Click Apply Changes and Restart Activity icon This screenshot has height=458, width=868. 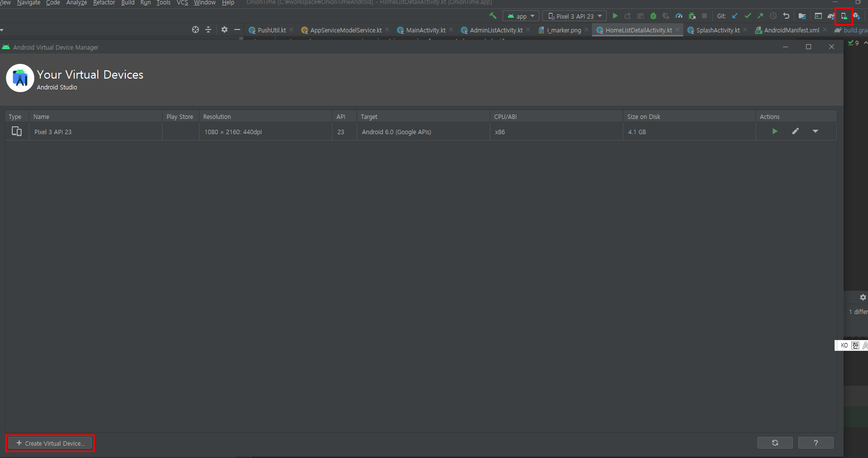click(627, 16)
